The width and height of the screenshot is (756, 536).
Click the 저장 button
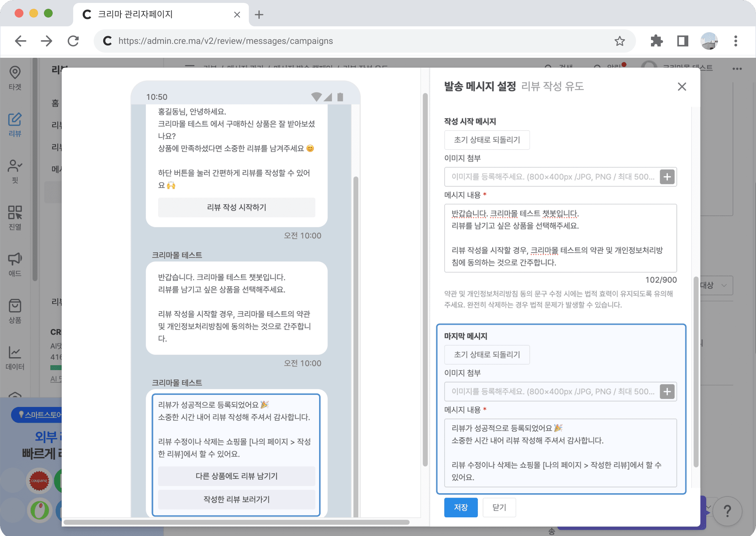pos(461,507)
